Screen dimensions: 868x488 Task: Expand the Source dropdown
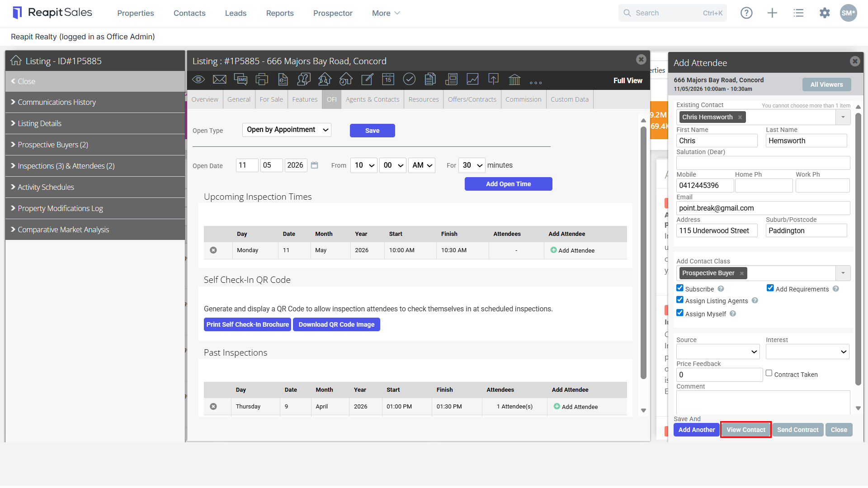[718, 352]
